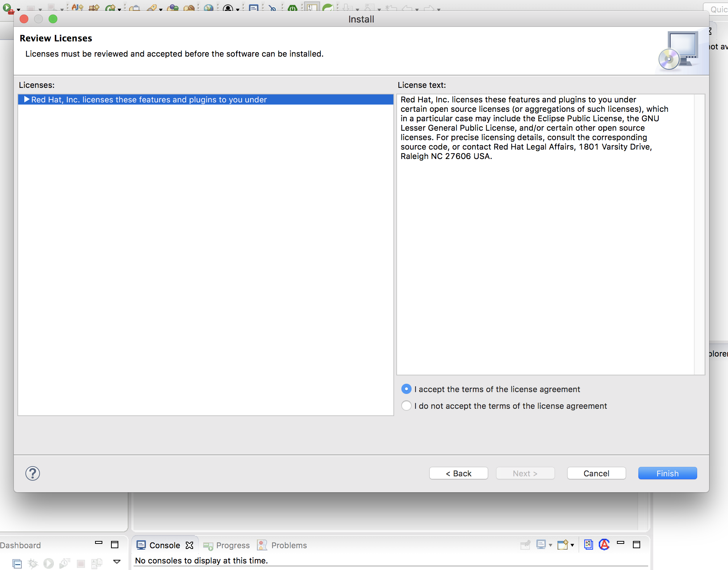
Task: Expand the Red Hat license tree item
Action: 26,99
